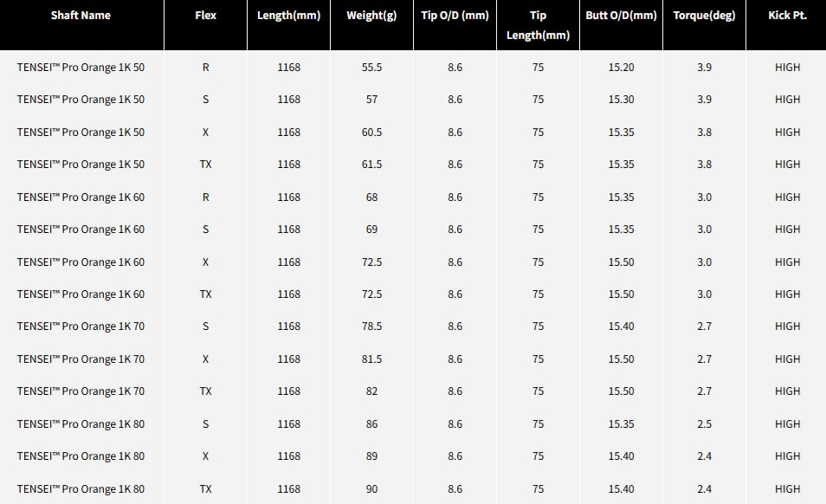Click the "Tip Length(mm)" column header
The width and height of the screenshot is (826, 504).
[x=538, y=25]
